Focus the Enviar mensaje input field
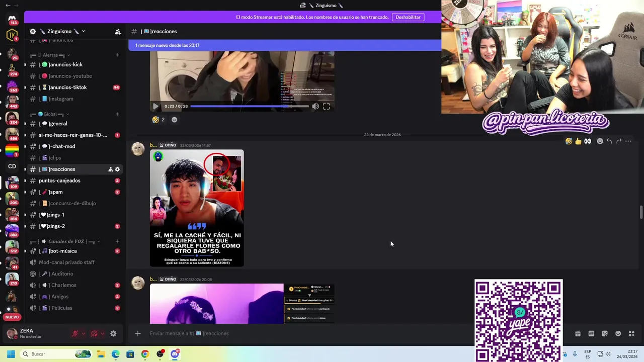 tap(302, 333)
